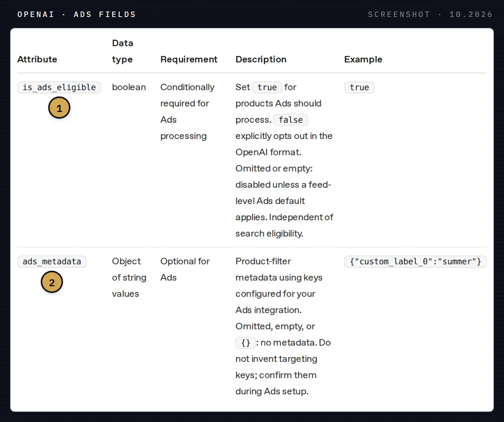Select the "Requirement" column header
504x422 pixels.
[x=189, y=59]
